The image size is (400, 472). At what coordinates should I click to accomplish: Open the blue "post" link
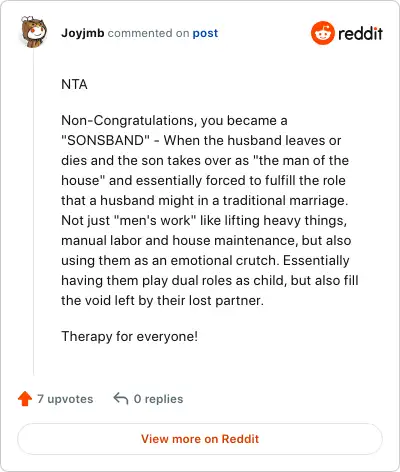(205, 33)
